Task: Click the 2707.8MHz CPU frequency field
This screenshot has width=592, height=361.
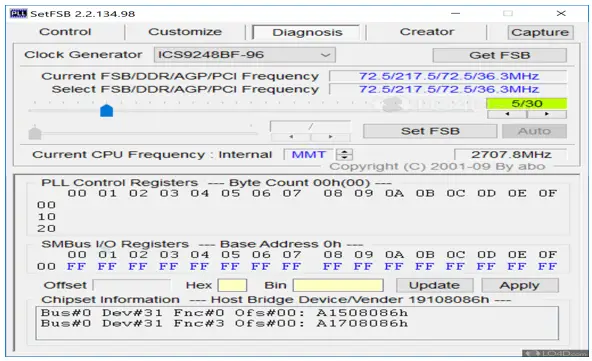Action: tap(511, 154)
